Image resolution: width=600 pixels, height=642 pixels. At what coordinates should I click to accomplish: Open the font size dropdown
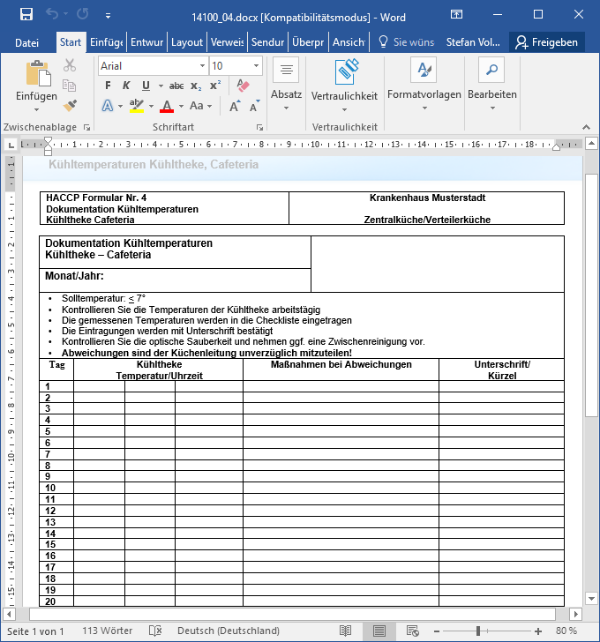[256, 65]
